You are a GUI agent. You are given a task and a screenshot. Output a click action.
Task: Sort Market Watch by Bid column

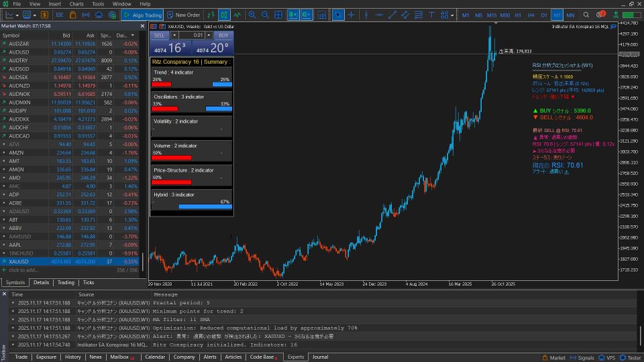click(x=66, y=36)
